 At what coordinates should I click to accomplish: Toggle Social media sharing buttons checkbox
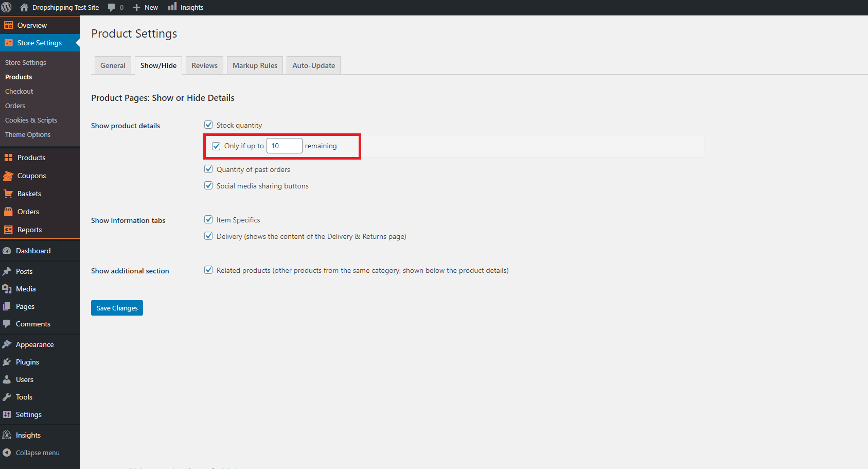click(208, 185)
